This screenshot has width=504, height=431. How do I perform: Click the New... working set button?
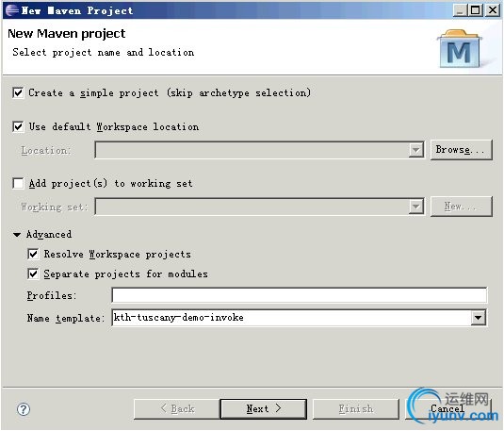(462, 207)
